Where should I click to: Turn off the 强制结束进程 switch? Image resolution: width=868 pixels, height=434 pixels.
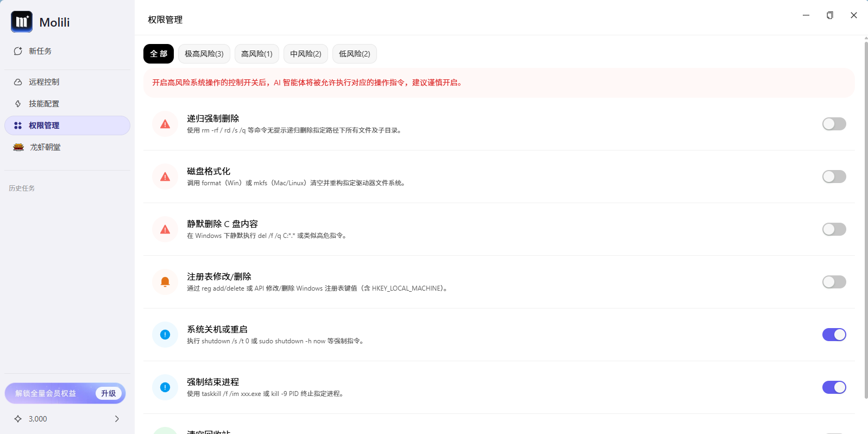pos(834,387)
